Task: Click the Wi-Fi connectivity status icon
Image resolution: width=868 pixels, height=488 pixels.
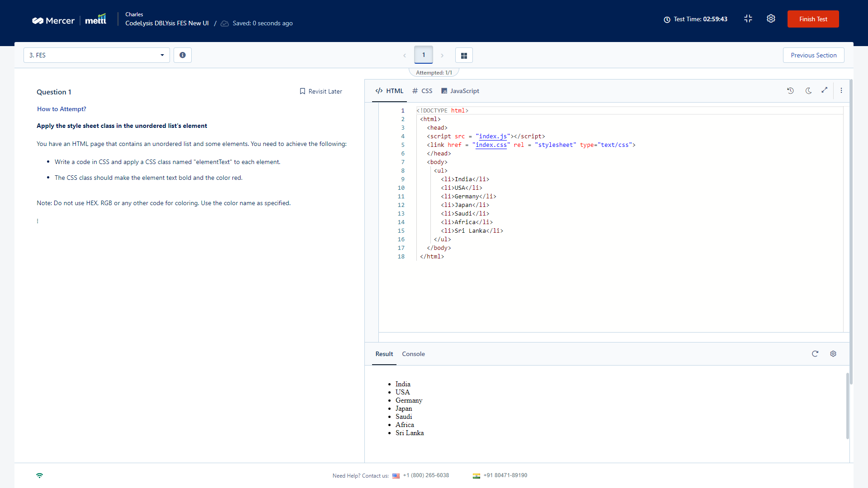Action: (40, 475)
